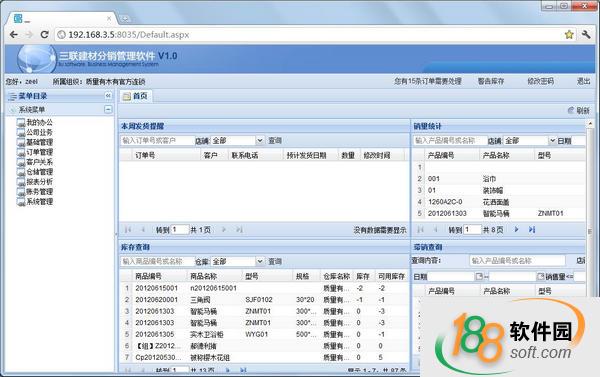Viewport: 600px width, 377px height.
Task: Open the 基础管理 menu item
Action: (x=39, y=142)
